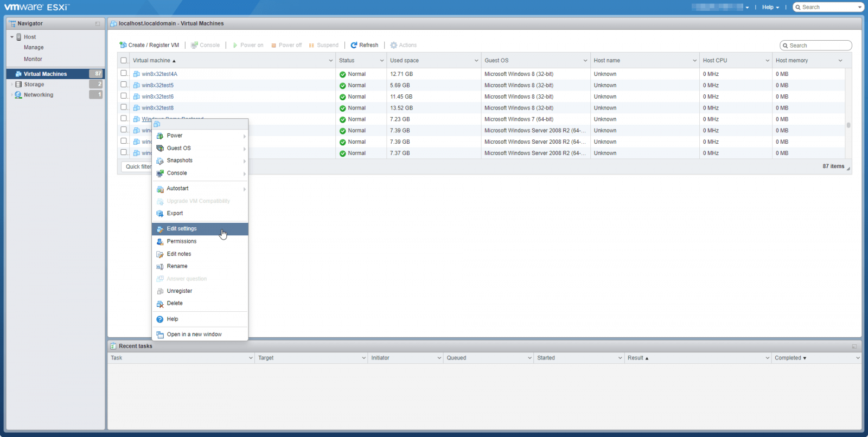Open the Status column dropdown arrow
868x437 pixels.
coord(382,61)
